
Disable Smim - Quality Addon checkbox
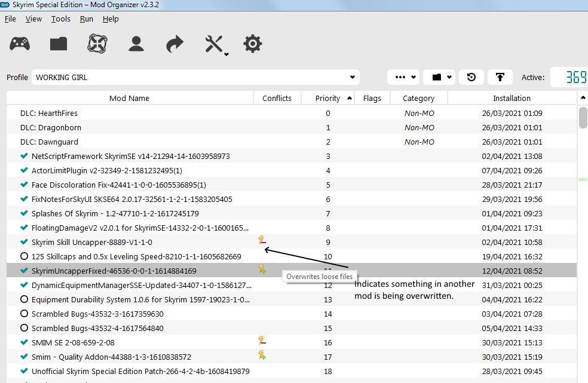click(24, 357)
